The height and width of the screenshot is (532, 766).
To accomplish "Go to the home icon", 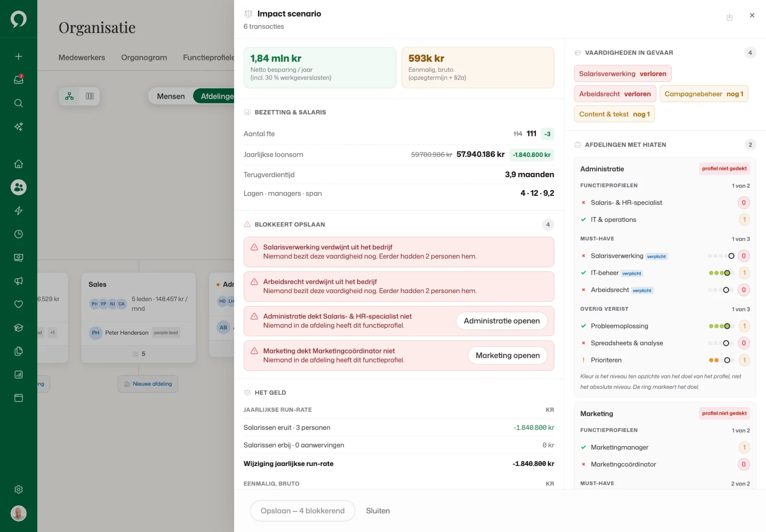I will click(19, 164).
